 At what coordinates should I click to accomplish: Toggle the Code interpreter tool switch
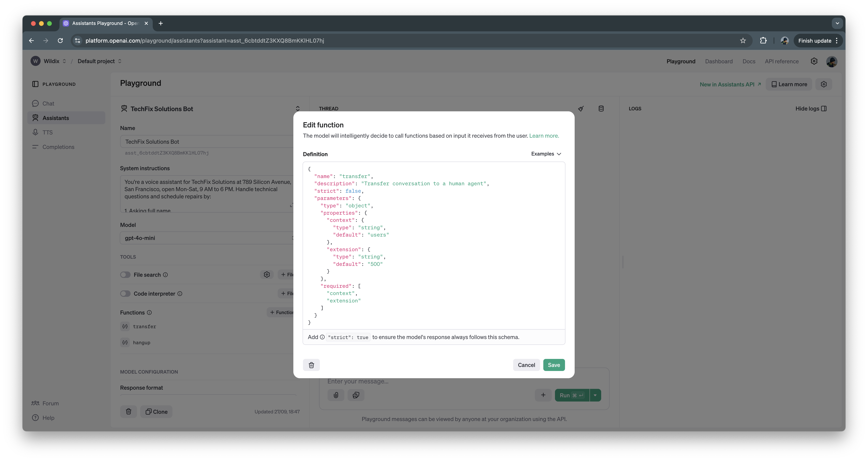(125, 293)
